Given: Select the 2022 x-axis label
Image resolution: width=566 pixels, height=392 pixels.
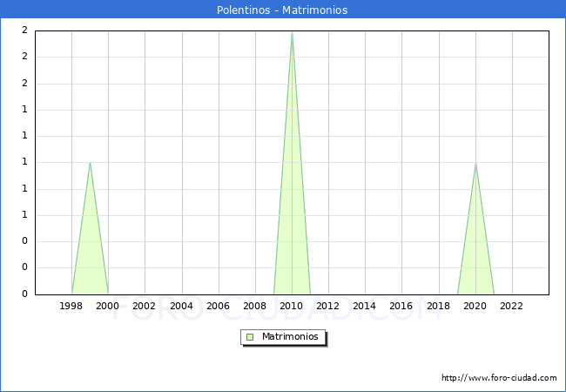Looking at the screenshot, I should coord(512,306).
